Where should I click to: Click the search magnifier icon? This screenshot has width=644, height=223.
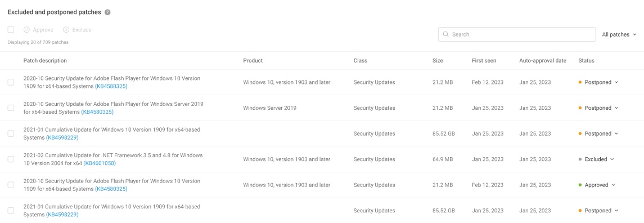pos(445,34)
